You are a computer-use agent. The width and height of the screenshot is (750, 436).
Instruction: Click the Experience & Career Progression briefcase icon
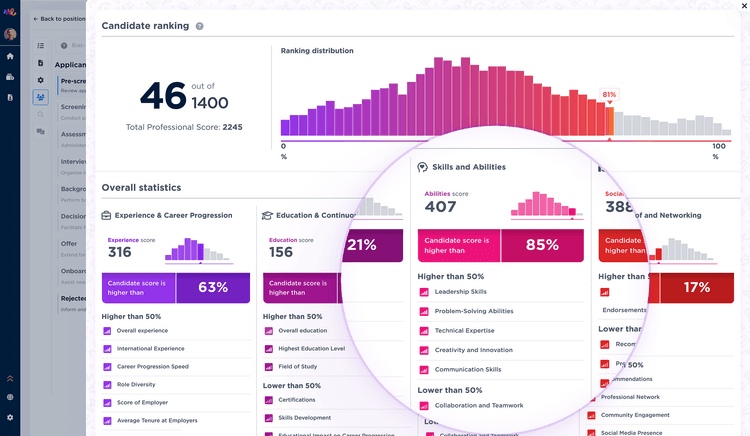click(x=107, y=215)
